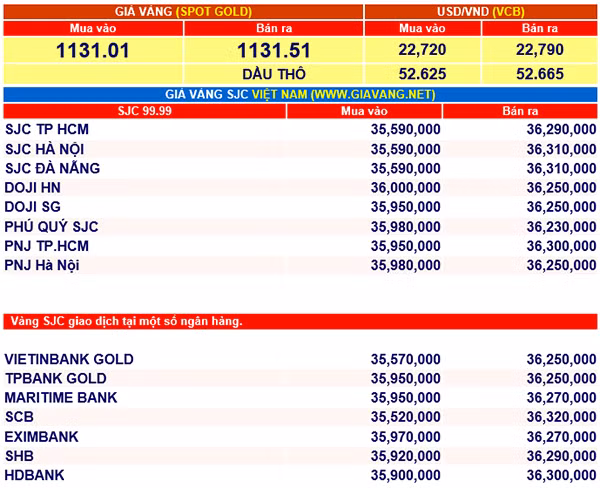Select DOJI HN buy price 36,000,000
This screenshot has width=600, height=488.
coord(406,188)
